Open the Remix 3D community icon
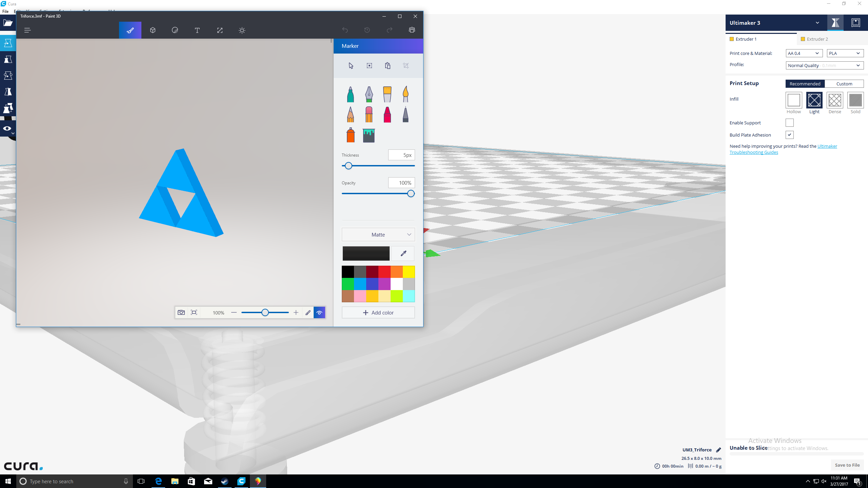 point(412,30)
